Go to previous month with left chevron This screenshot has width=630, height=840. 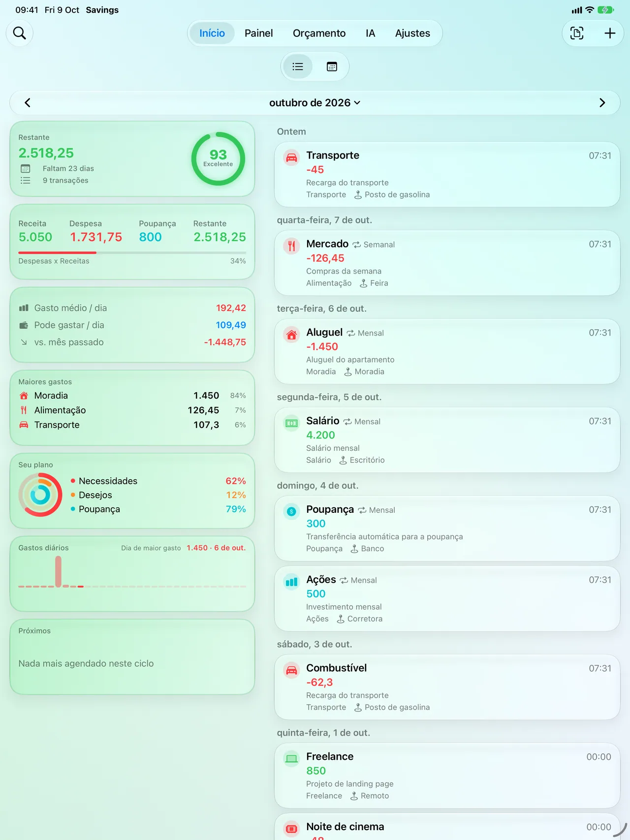(x=28, y=103)
